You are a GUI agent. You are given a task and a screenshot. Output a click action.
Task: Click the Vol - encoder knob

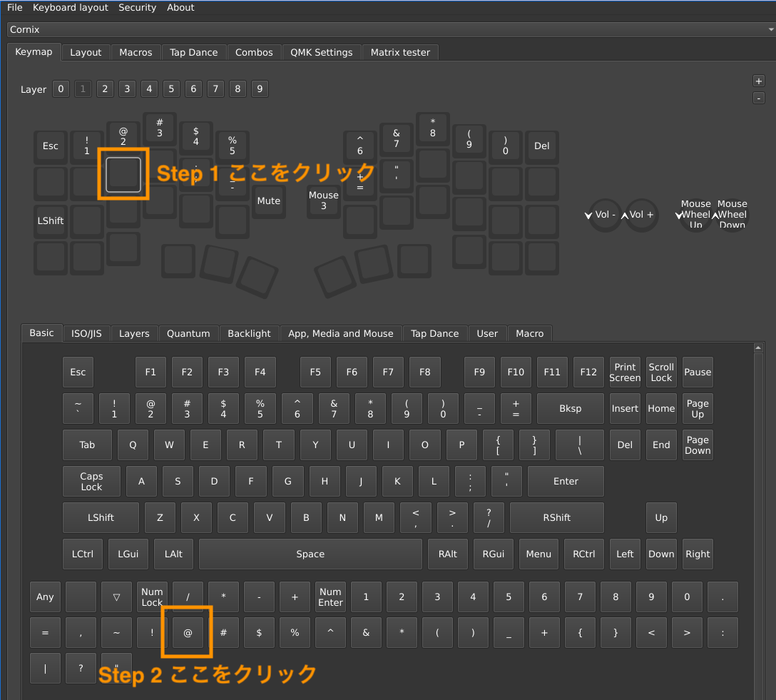(x=606, y=215)
